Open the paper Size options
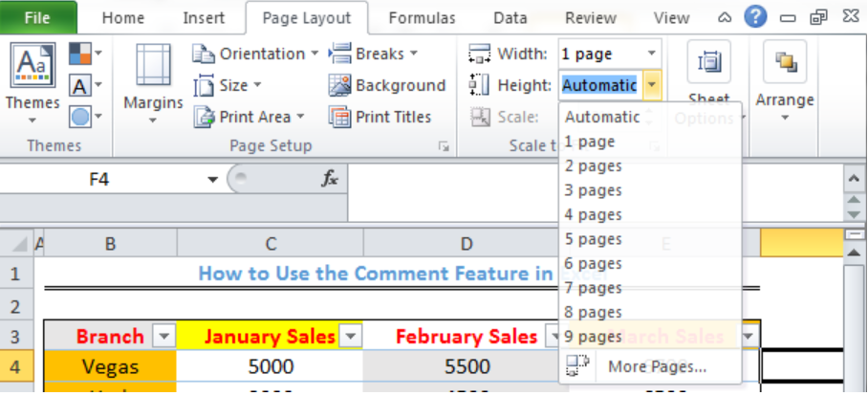868x396 pixels. pos(227,85)
